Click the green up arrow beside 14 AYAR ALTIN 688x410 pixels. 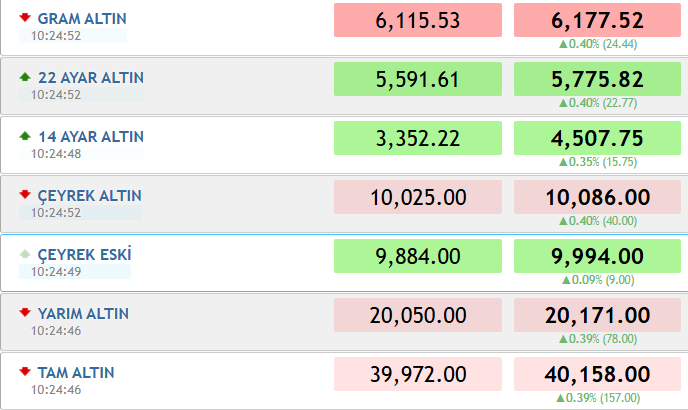pos(25,136)
